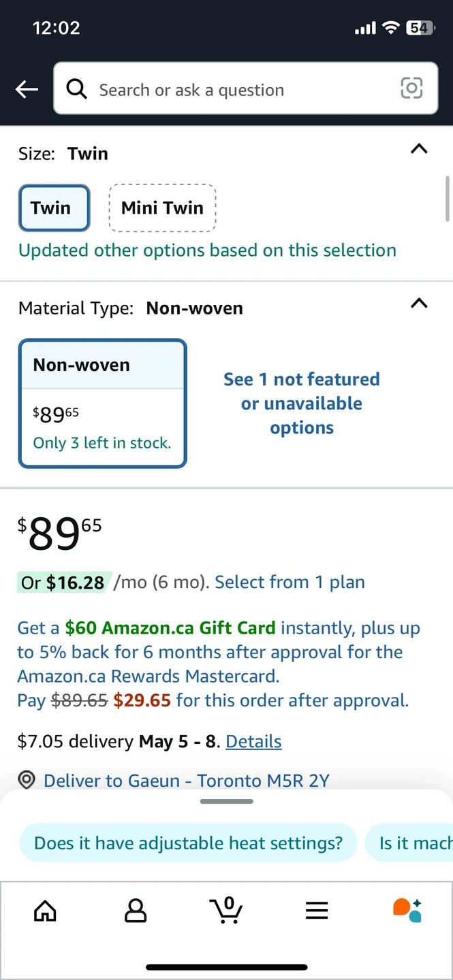453x980 pixels.
Task: Open the account profile icon
Action: 136,911
